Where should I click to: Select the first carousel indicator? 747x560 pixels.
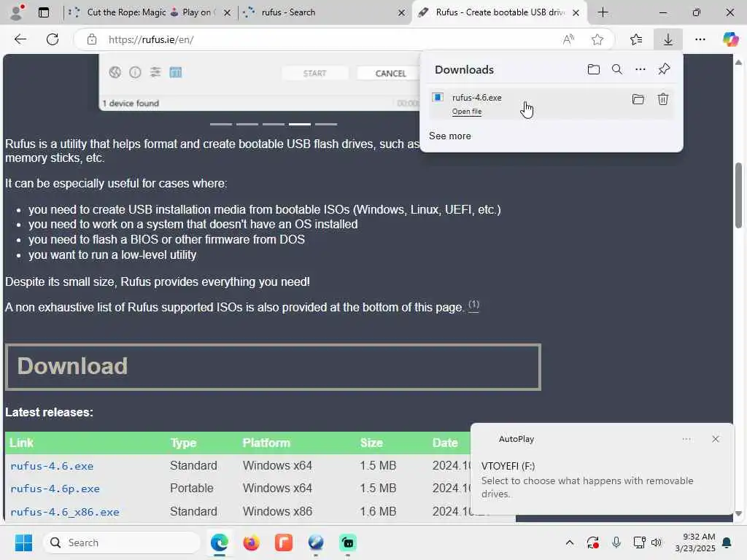click(x=221, y=124)
